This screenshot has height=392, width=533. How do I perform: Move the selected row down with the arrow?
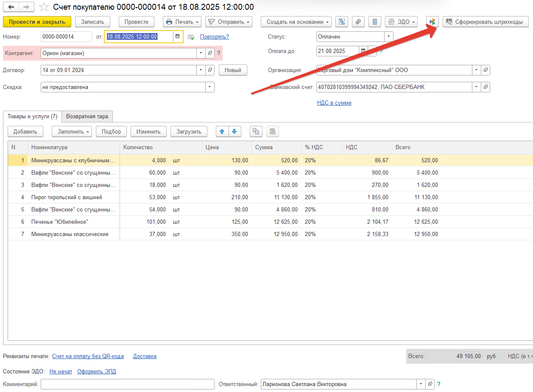pos(235,132)
